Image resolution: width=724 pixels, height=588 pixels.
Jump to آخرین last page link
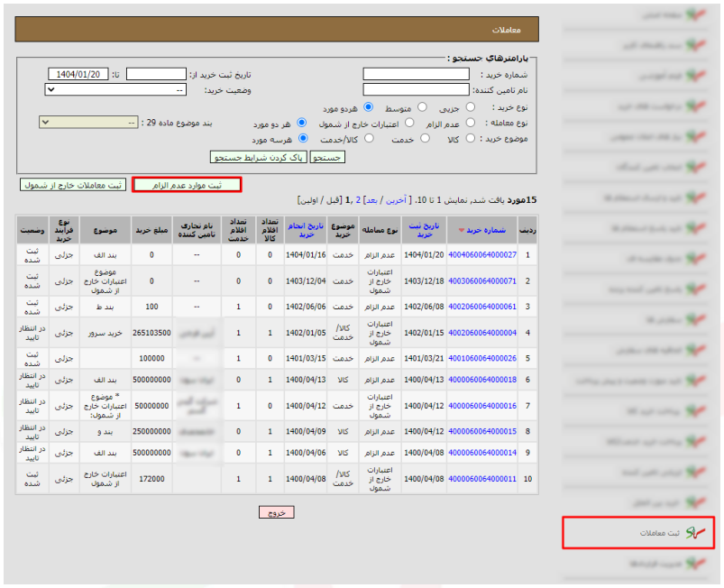click(x=396, y=200)
